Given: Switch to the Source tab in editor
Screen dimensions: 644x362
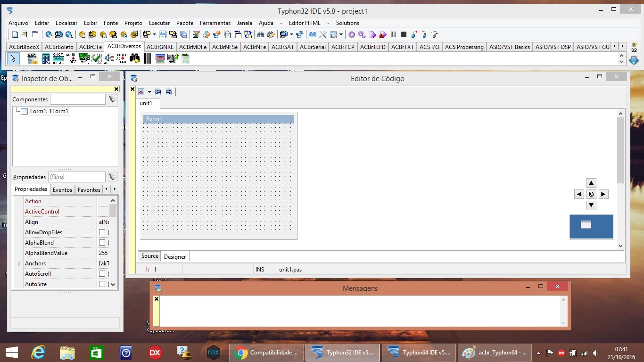Looking at the screenshot, I should click(x=150, y=256).
